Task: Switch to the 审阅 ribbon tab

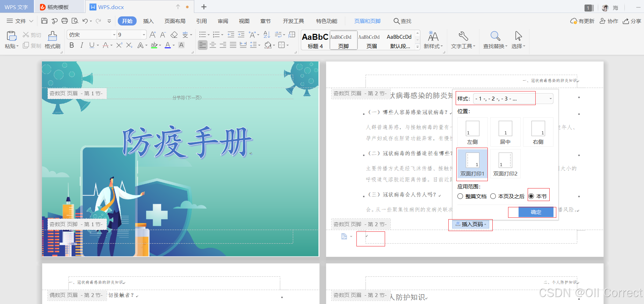Action: [223, 21]
